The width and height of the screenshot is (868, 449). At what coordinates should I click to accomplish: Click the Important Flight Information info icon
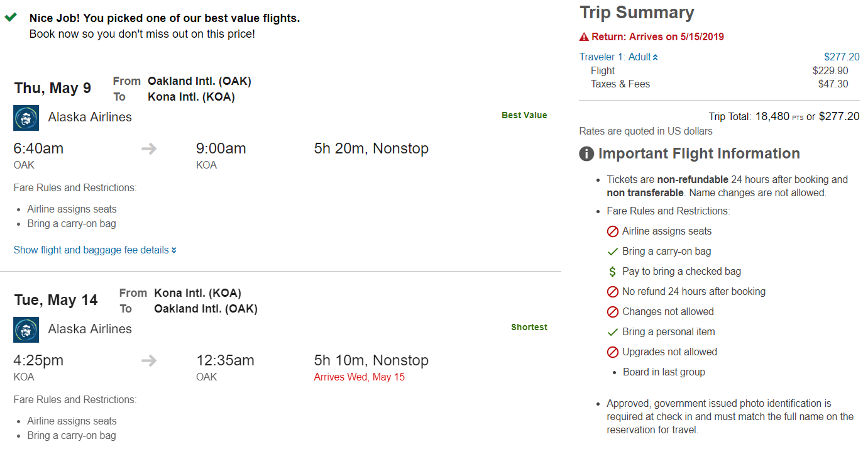586,154
